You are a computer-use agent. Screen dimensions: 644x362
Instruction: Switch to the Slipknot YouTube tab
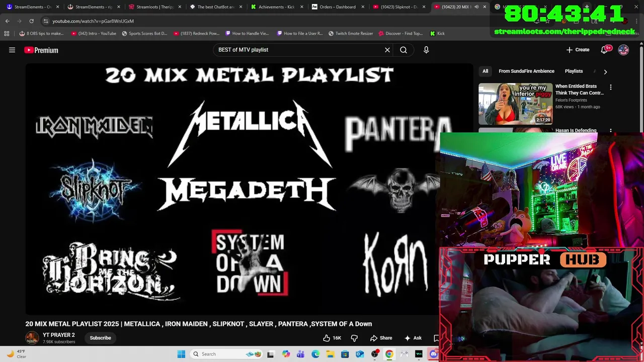click(399, 7)
